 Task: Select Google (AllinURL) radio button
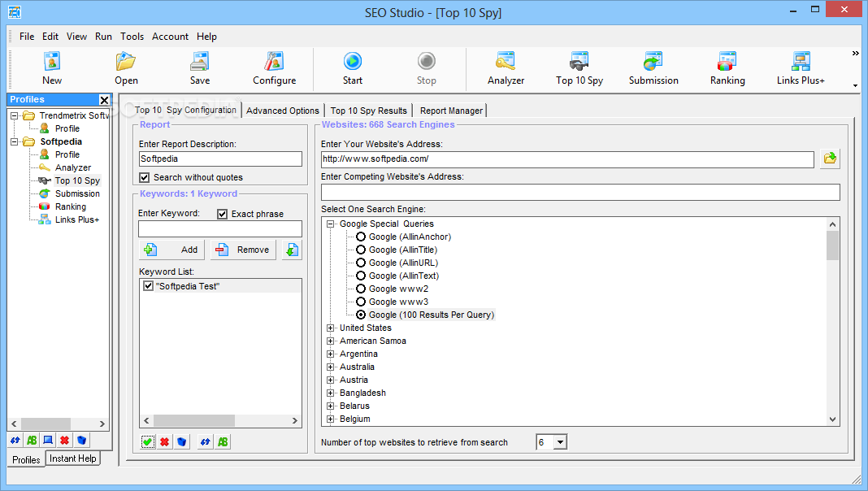[x=361, y=263]
